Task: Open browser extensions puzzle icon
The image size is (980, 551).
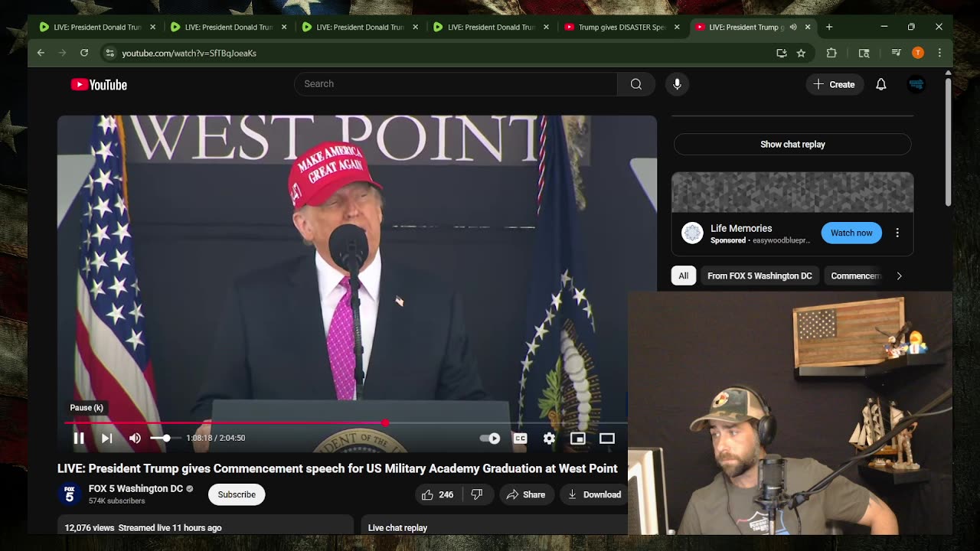Action: (831, 53)
